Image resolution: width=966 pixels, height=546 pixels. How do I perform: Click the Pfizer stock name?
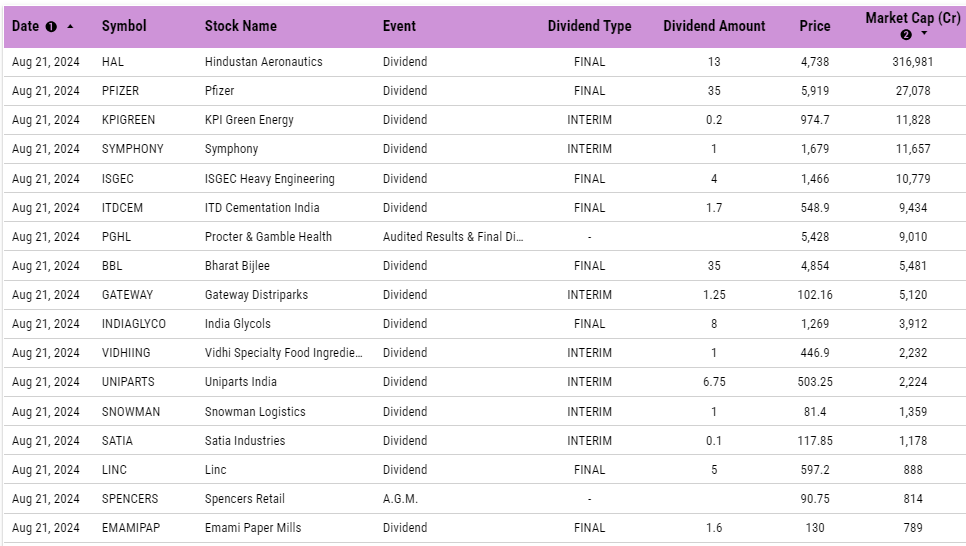point(219,91)
